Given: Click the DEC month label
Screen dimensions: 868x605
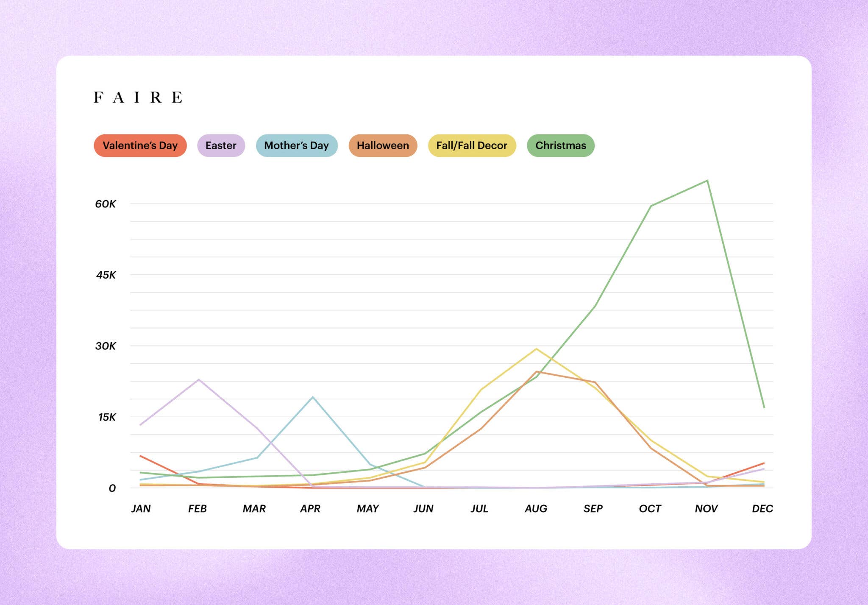Looking at the screenshot, I should (762, 508).
